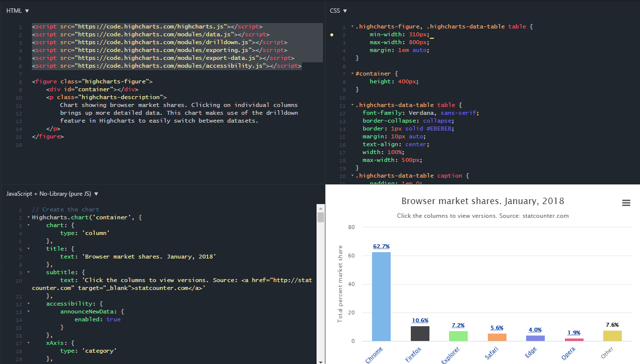
Task: Click the modules/drilldown.js script line
Action: tap(160, 42)
